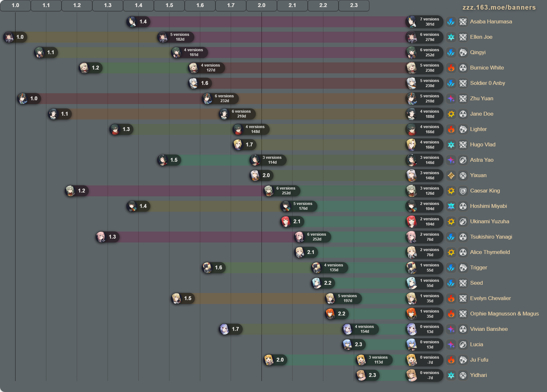The width and height of the screenshot is (547, 392).
Task: Click Qingyi's "4 versions 161d" rerun marker
Action: (189, 53)
